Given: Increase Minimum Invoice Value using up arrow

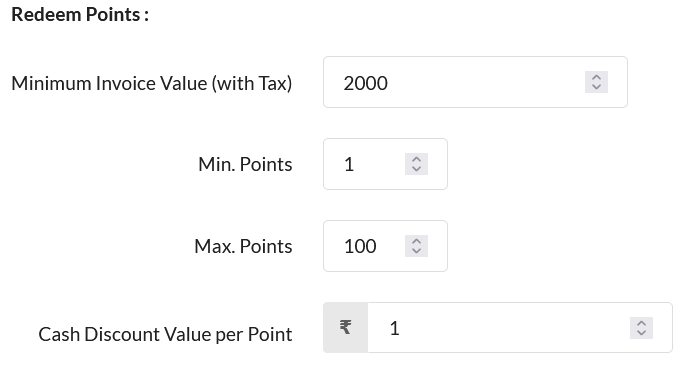Looking at the screenshot, I should 596,77.
